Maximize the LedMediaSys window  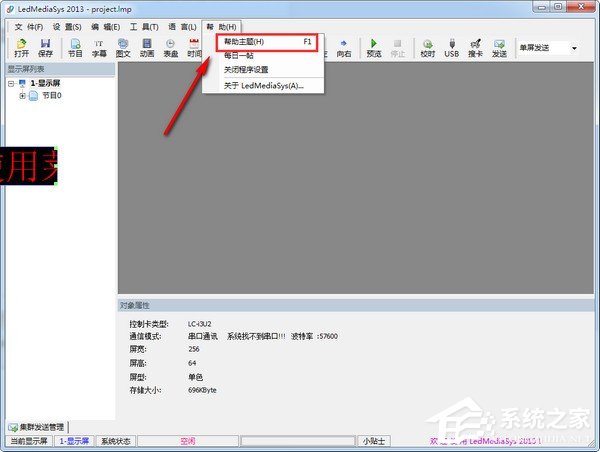coord(558,7)
